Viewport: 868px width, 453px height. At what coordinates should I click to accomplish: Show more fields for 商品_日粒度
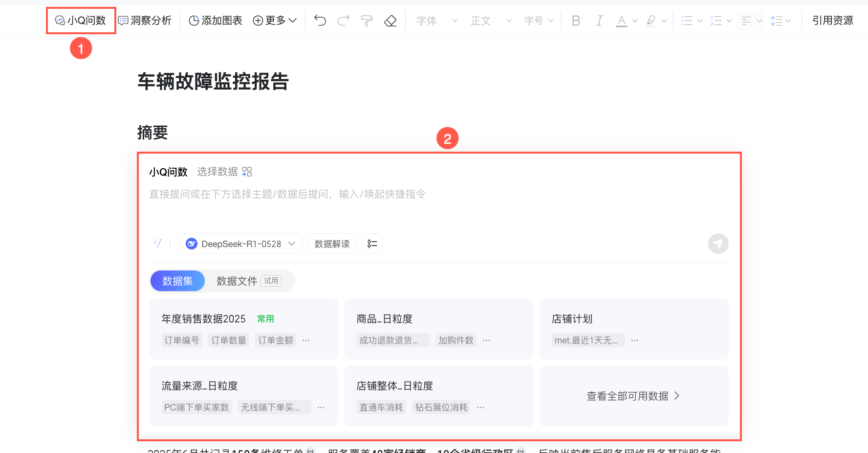[x=486, y=340]
